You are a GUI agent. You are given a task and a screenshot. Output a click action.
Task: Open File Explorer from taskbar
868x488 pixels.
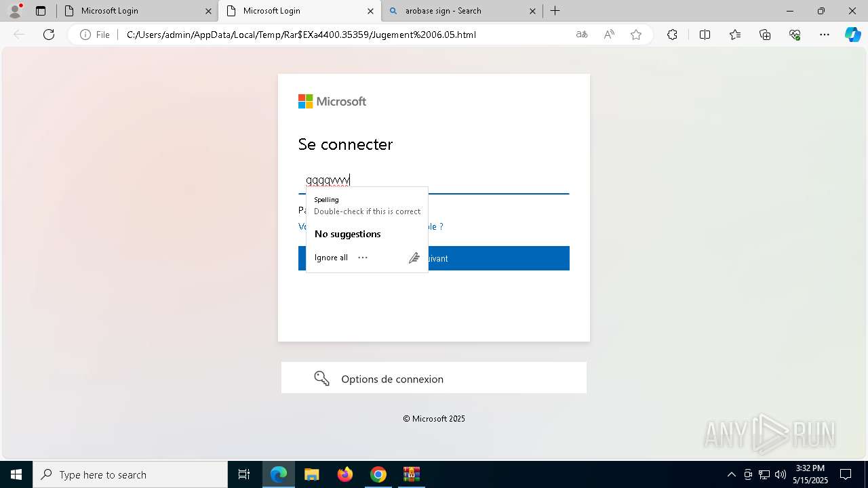click(x=311, y=474)
